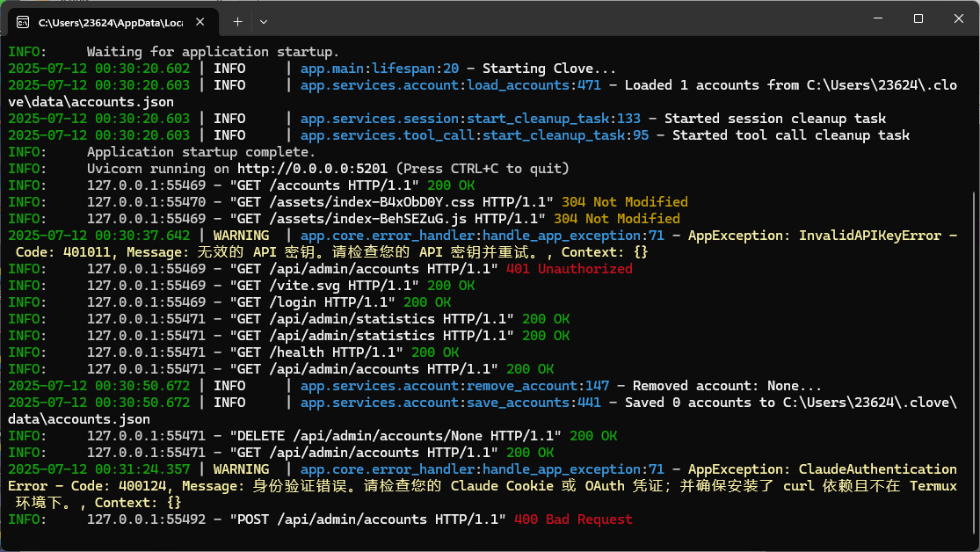Screen dimensions: 980x552
Task: Expand the new tab profile dropdown
Action: click(x=264, y=20)
